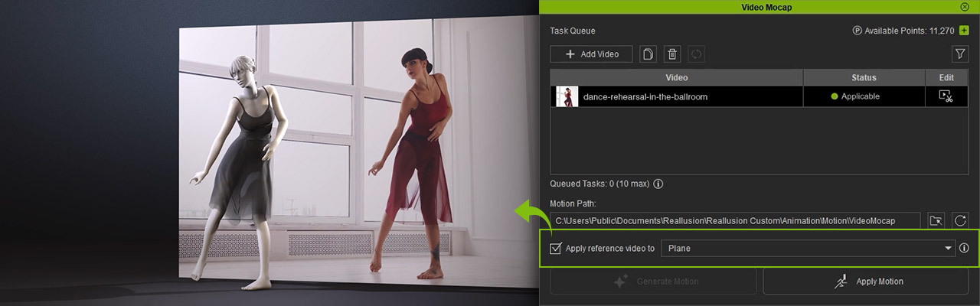Image resolution: width=980 pixels, height=306 pixels.
Task: Reset the motion path to default
Action: [960, 221]
